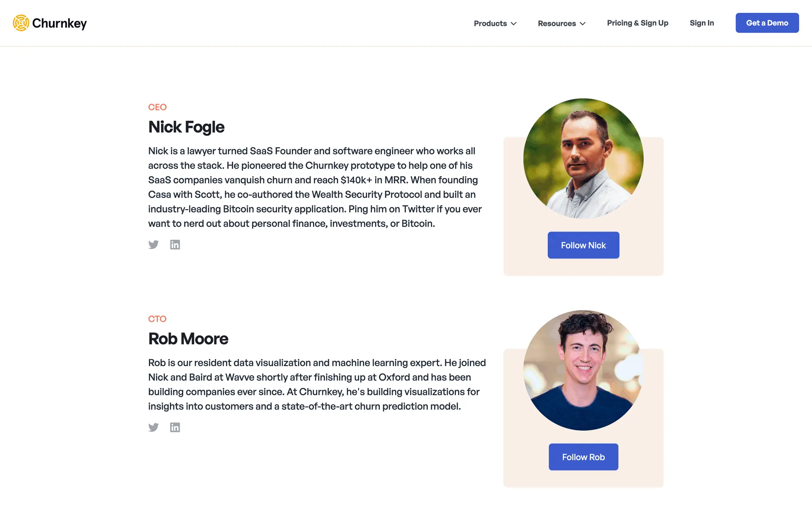The height and width of the screenshot is (508, 812).
Task: Click the chevron next to Products
Action: [514, 24]
